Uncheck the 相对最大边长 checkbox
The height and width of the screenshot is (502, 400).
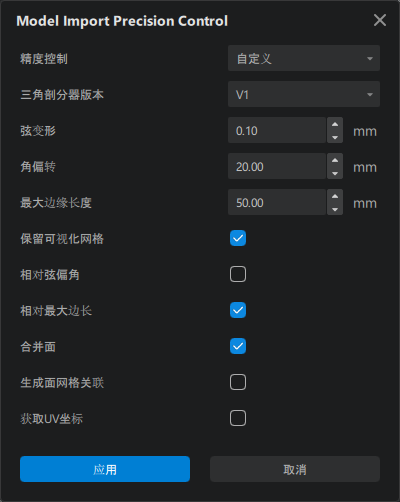tap(238, 310)
